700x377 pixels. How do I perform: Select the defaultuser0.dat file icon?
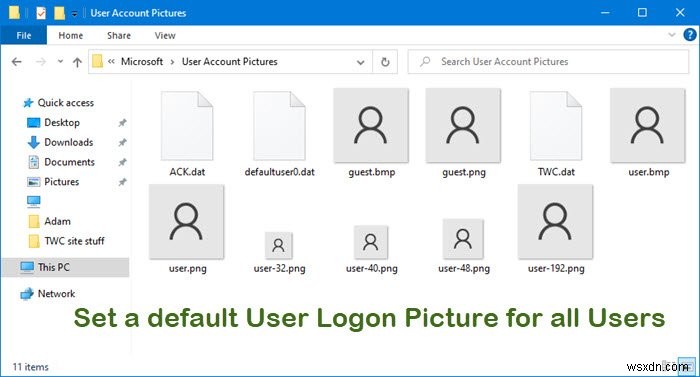coord(279,126)
